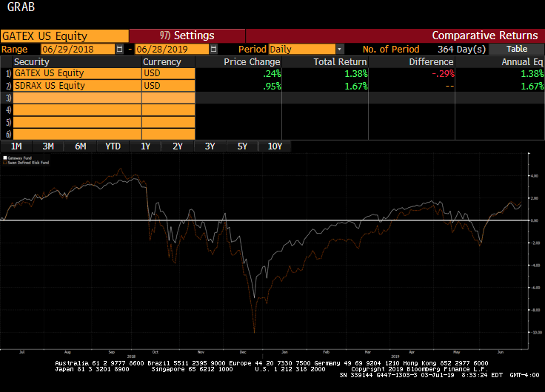This screenshot has height=392, width=545.
Task: Click row 1 GATEX US Equity security cell
Action: point(77,73)
